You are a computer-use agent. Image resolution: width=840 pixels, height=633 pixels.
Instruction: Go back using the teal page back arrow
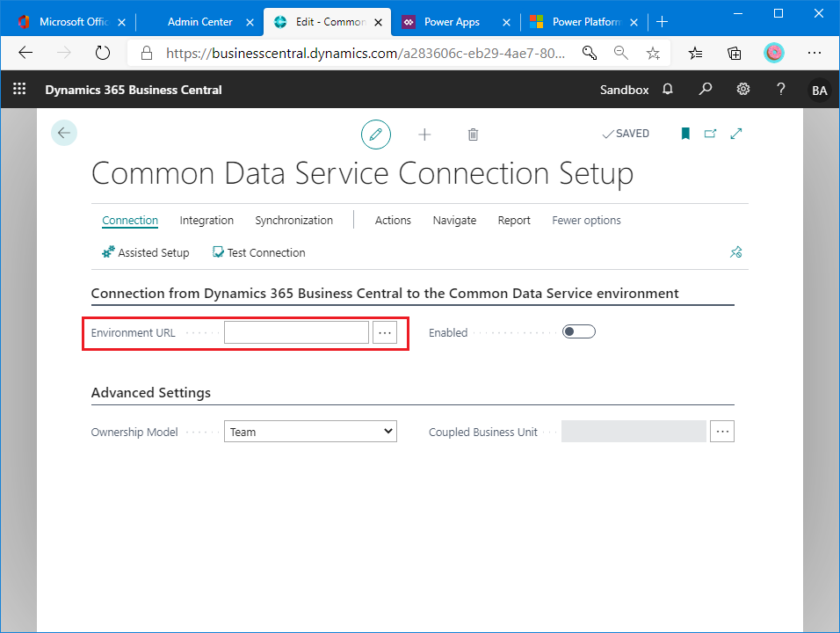[x=64, y=133]
